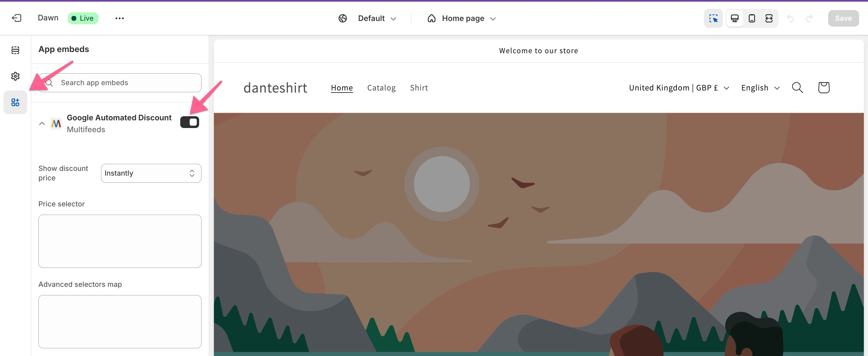This screenshot has height=356, width=868.
Task: Click the Shirt store menu link
Action: tap(419, 88)
